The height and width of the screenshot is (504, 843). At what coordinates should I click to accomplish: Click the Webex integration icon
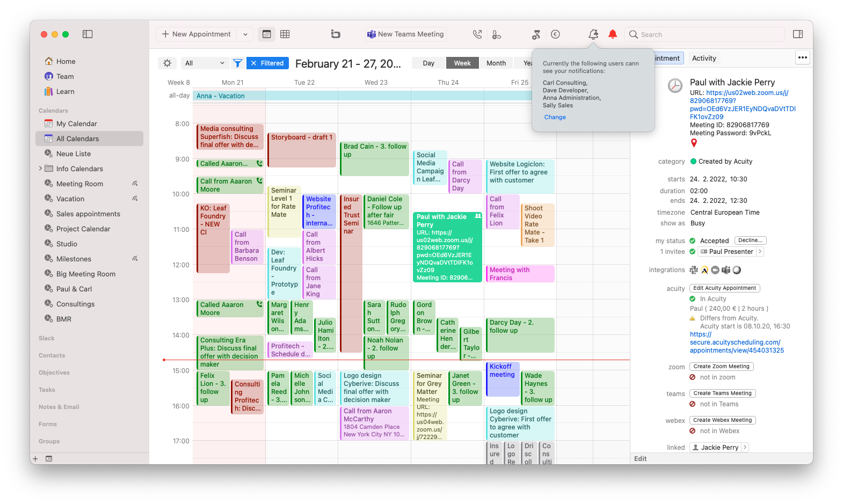coord(737,270)
